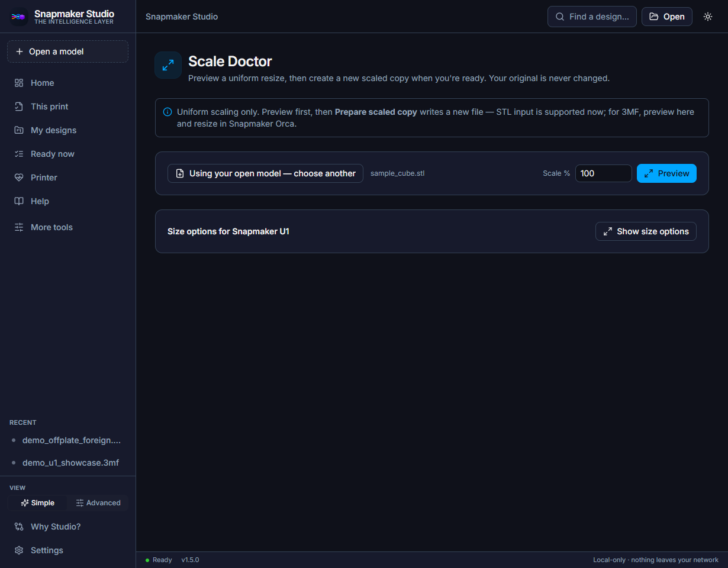Image resolution: width=728 pixels, height=568 pixels.
Task: Toggle the light/dark theme sun icon
Action: pos(708,17)
